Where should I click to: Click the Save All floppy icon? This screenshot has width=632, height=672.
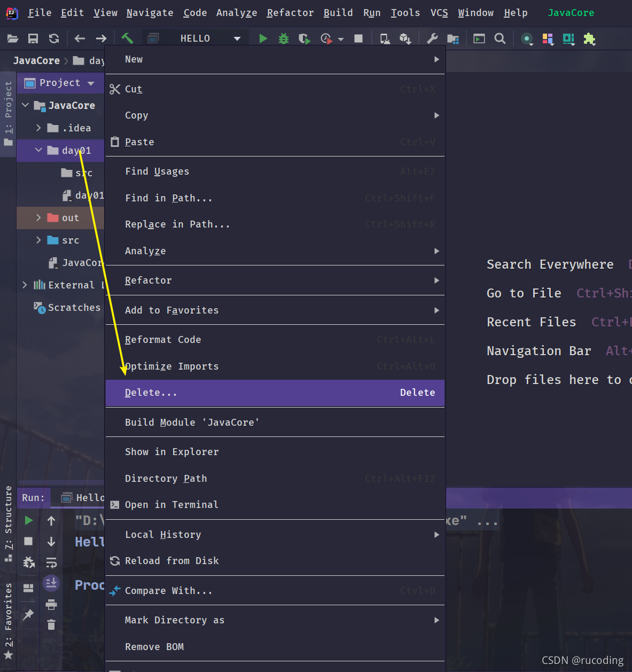(33, 38)
